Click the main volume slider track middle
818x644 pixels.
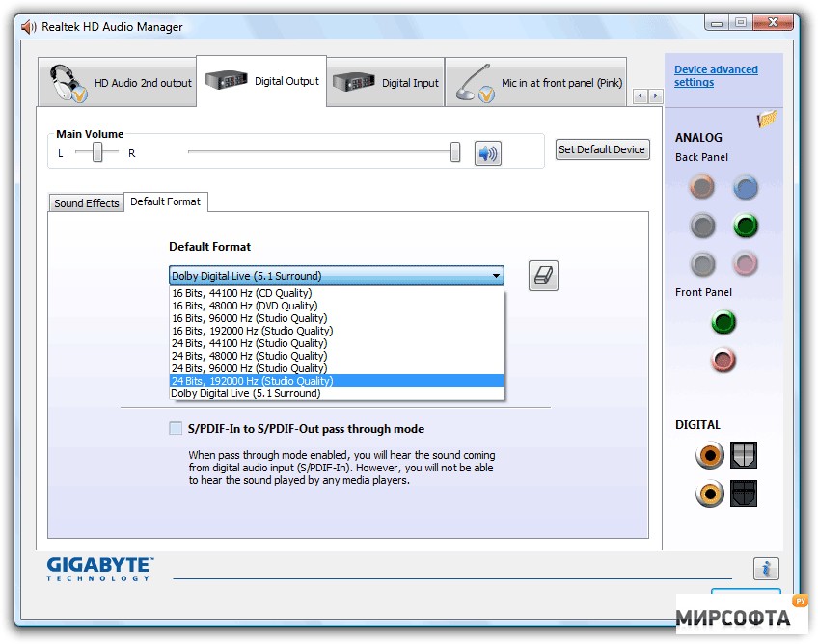(x=323, y=151)
